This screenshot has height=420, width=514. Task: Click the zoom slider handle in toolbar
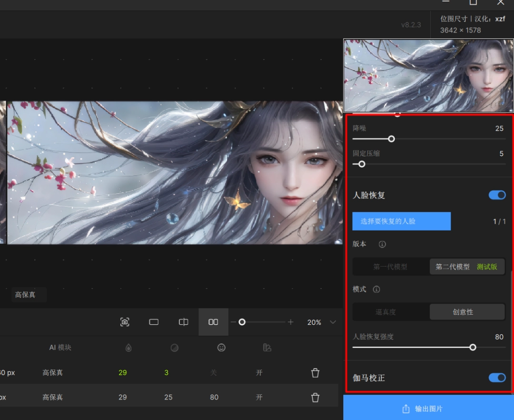click(x=242, y=322)
